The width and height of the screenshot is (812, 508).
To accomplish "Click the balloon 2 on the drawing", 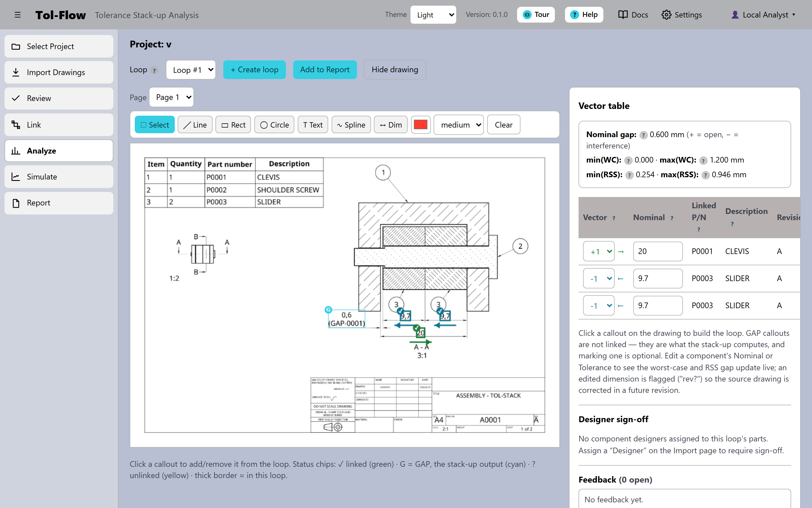I will (520, 246).
